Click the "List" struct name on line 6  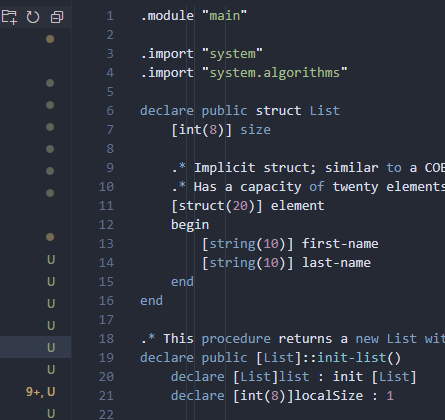(325, 111)
